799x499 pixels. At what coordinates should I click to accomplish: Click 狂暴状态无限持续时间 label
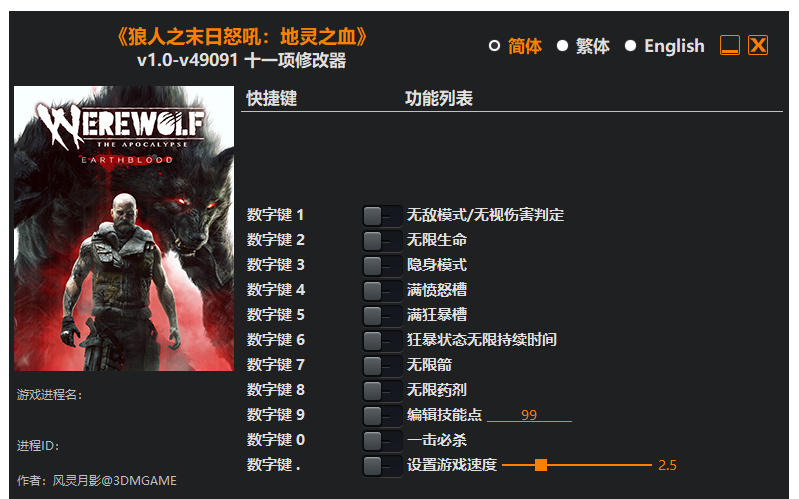(482, 340)
